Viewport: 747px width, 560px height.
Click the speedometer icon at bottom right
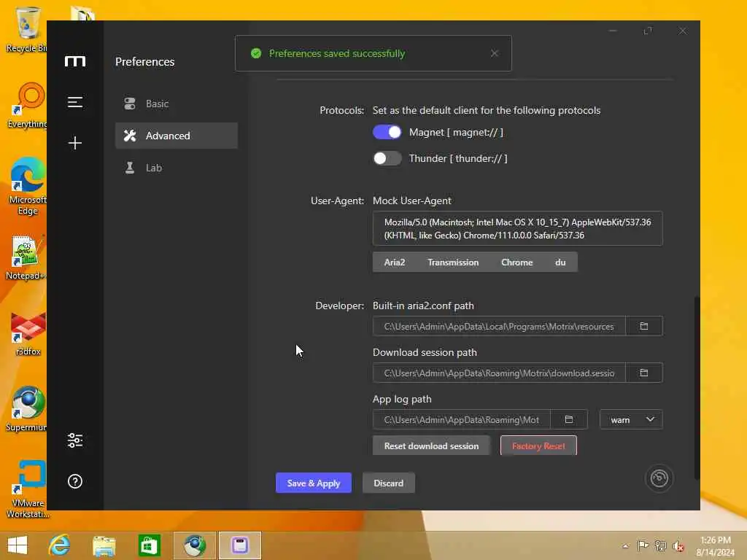tap(659, 478)
